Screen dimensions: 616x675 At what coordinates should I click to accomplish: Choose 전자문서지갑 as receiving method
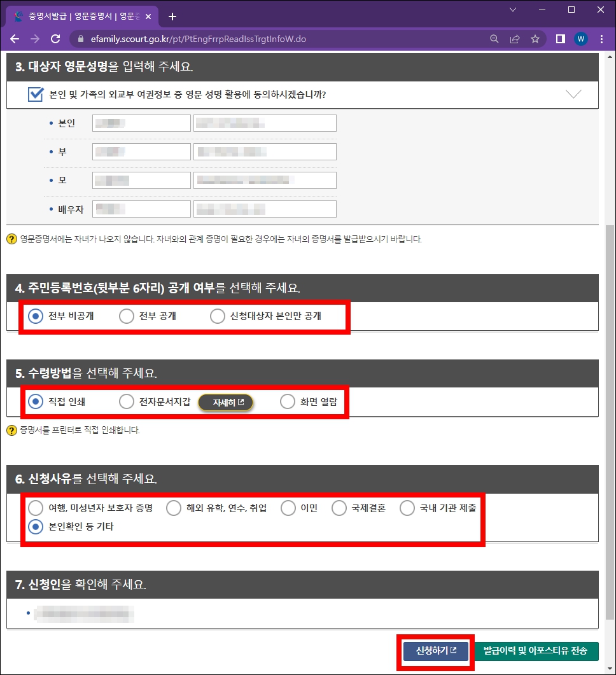pos(126,402)
